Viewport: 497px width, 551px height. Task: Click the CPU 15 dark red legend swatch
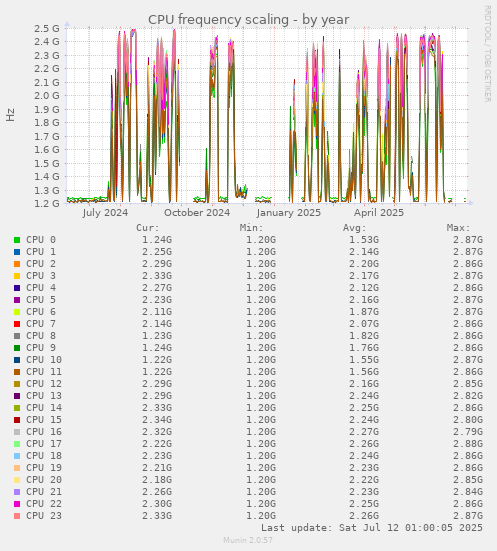17,420
